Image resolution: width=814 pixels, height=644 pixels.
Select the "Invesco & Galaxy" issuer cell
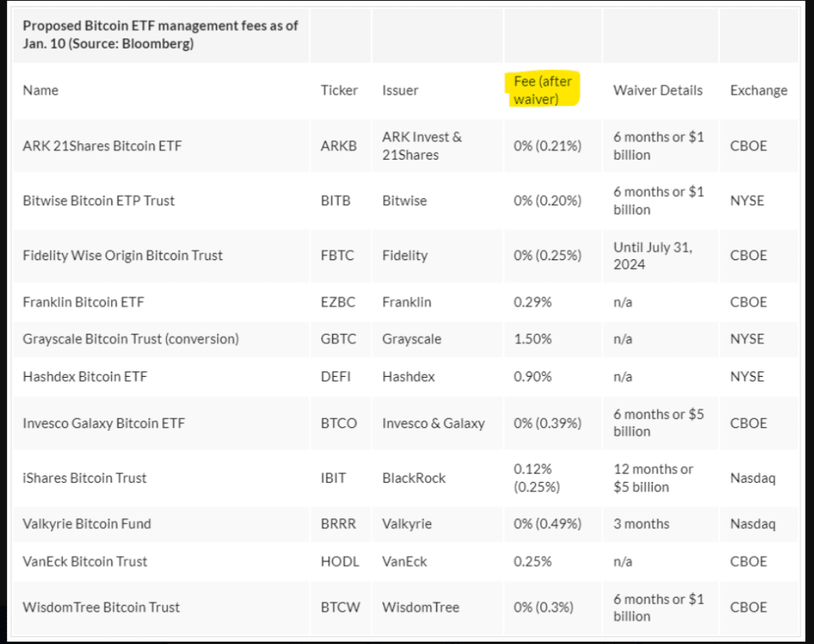point(433,423)
